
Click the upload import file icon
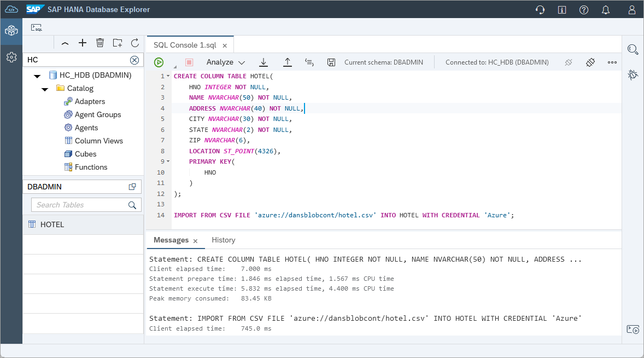coord(288,62)
